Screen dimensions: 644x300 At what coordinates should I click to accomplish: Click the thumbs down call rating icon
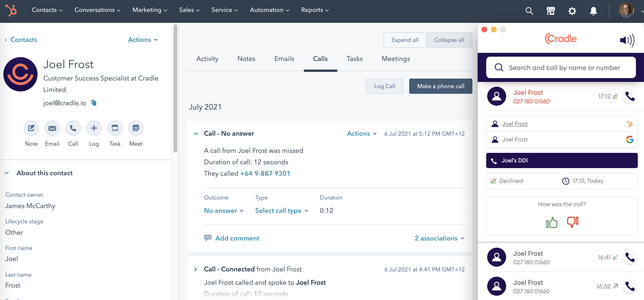tap(572, 222)
